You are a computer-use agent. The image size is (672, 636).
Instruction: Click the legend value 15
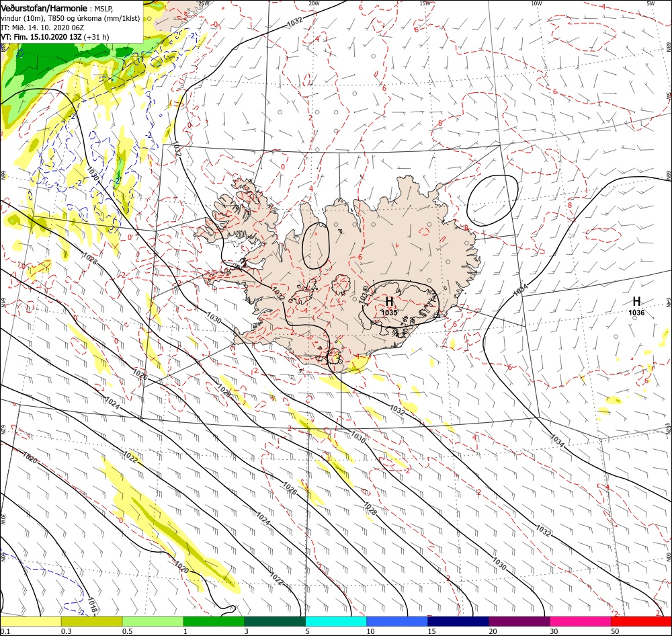[431, 631]
